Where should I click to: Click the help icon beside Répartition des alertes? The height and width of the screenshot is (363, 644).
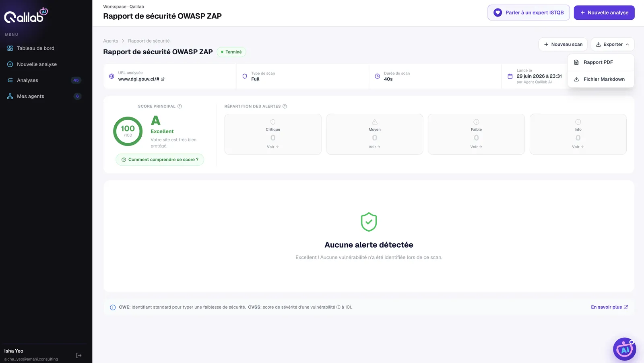(x=285, y=107)
